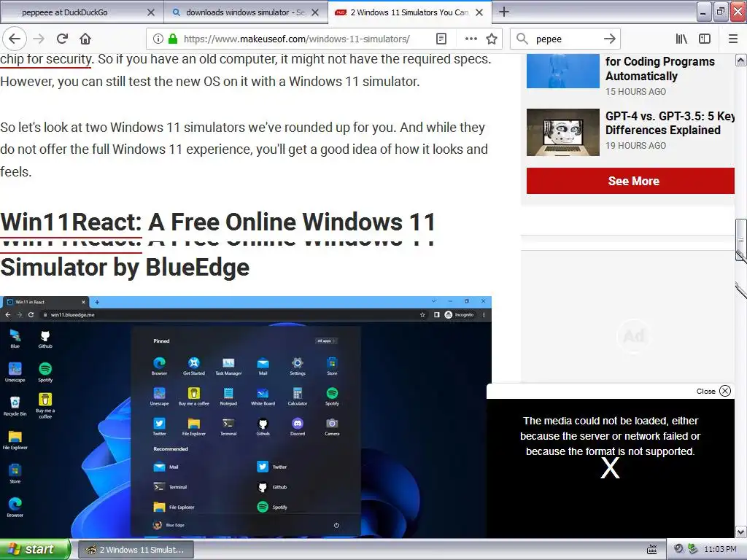This screenshot has height=560, width=747.
Task: Click the forward navigation arrow
Action: point(39,39)
